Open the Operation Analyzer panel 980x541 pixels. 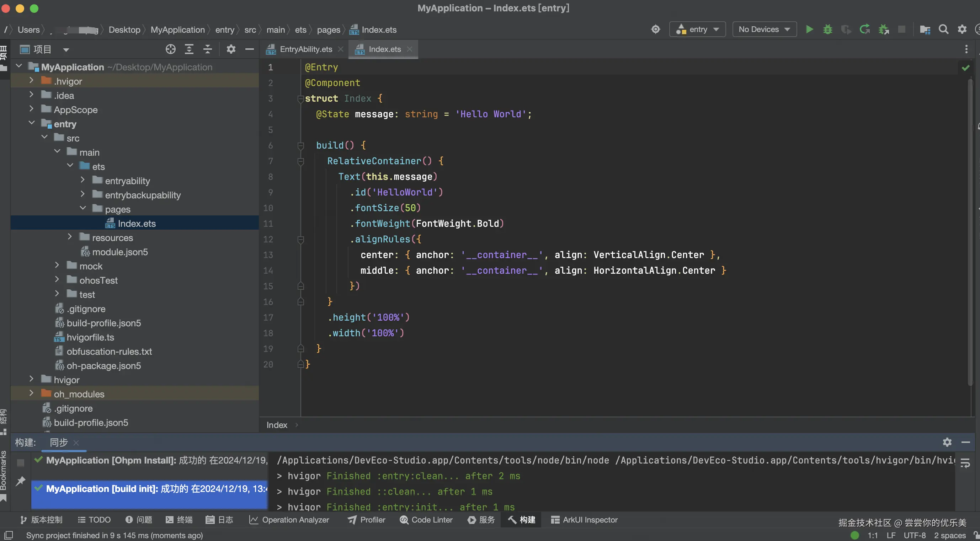289,520
